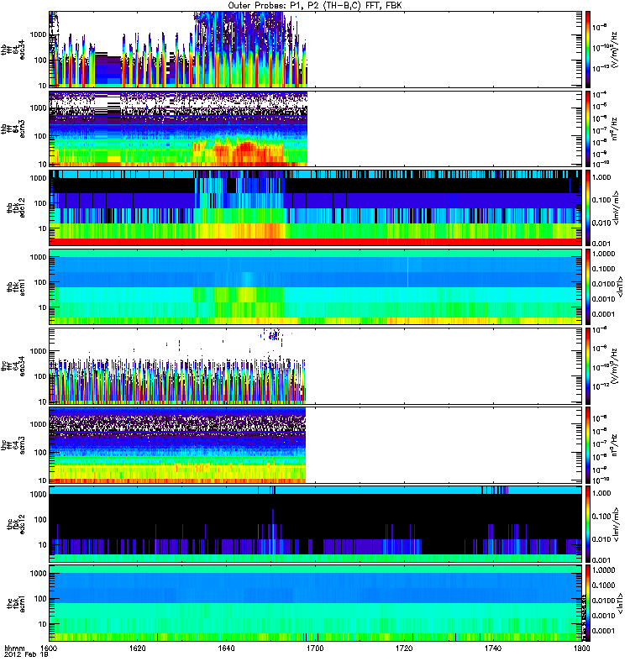The image size is (630, 672).
Task: Select the thb fbk scm1 filter bank panel
Action: click(x=315, y=286)
